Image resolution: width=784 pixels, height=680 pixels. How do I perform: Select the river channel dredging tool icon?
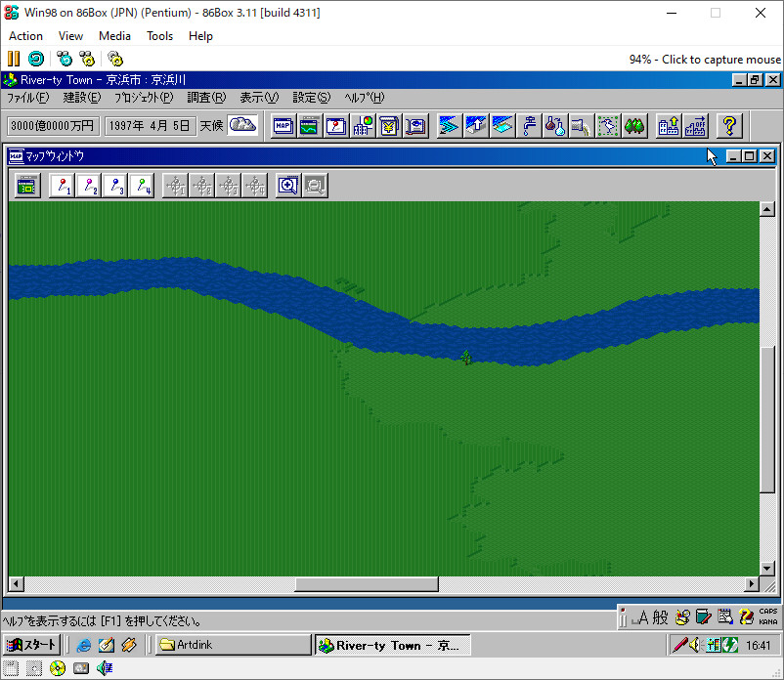[x=449, y=126]
